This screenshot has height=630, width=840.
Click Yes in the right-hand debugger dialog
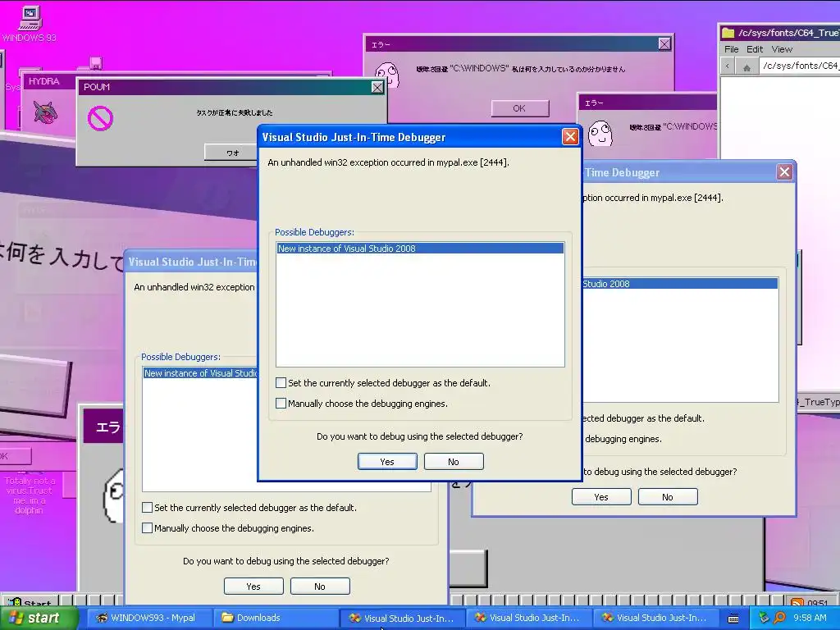coord(601,496)
